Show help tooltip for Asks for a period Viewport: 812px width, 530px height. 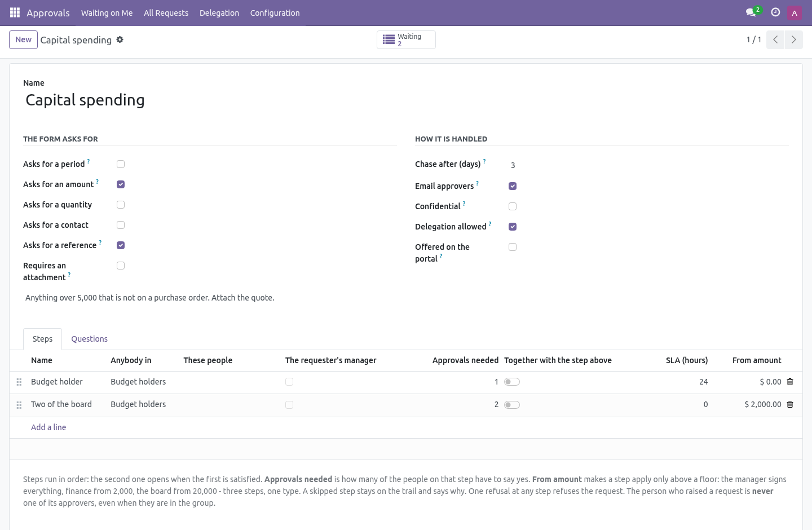tap(89, 161)
